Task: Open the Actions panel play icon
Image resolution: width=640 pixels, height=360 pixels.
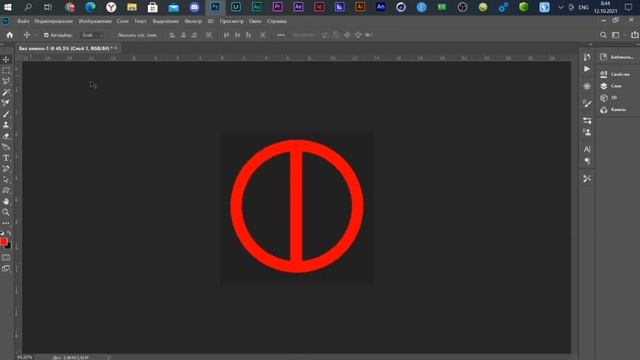Action: click(587, 69)
